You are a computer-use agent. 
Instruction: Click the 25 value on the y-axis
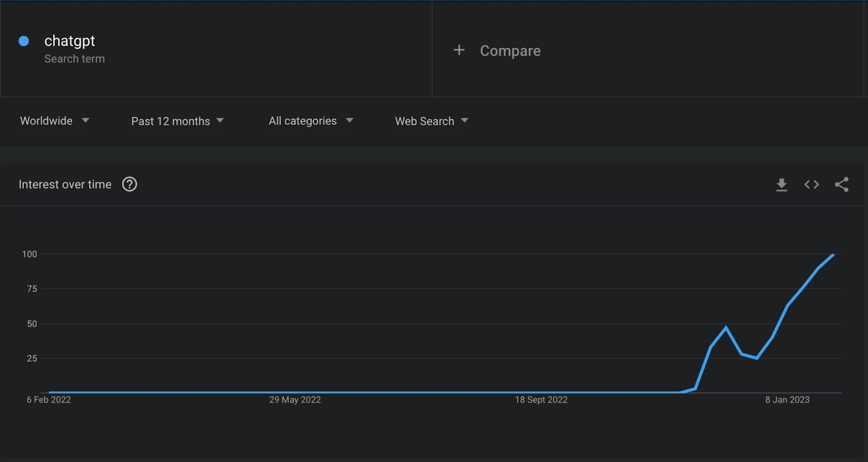click(x=32, y=358)
